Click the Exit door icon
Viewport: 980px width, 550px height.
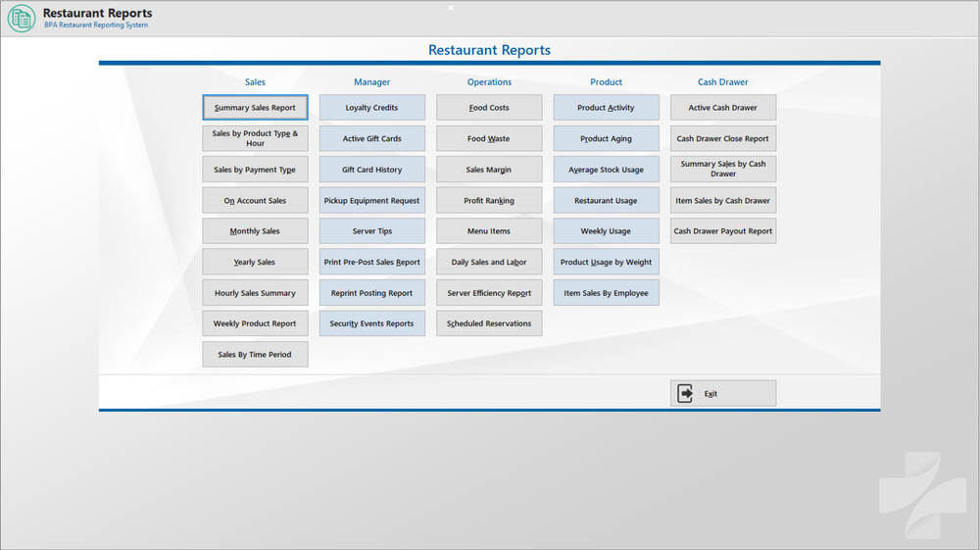click(x=686, y=393)
